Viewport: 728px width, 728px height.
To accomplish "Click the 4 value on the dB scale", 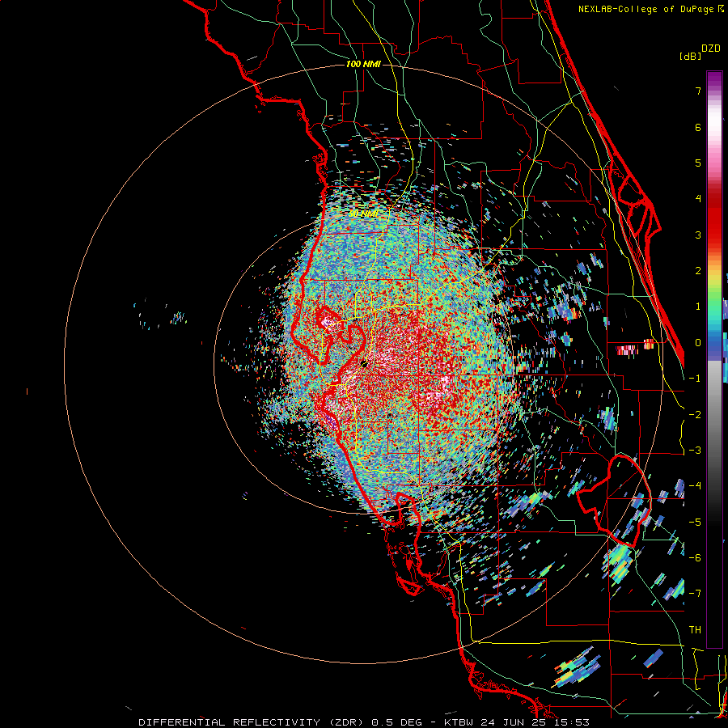I will pyautogui.click(x=698, y=199).
